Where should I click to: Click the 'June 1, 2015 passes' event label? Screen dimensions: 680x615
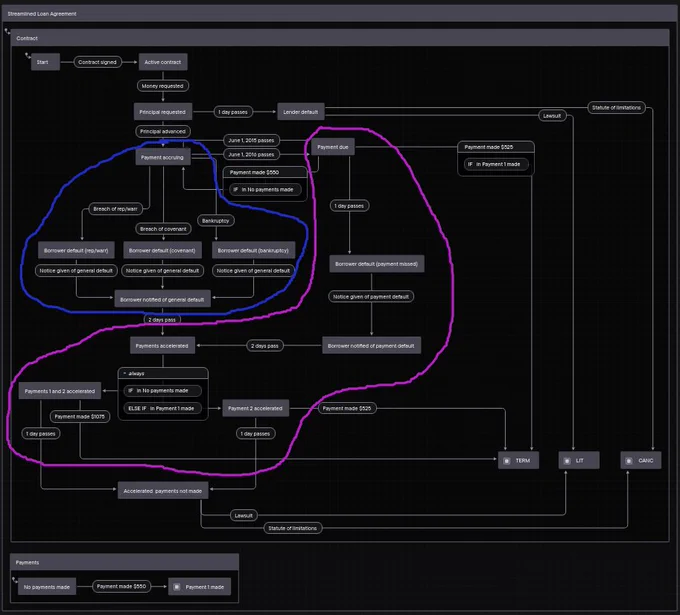point(252,140)
